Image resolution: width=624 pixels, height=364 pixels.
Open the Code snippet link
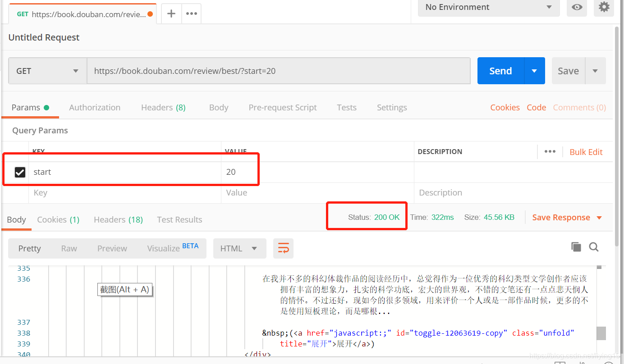[x=537, y=107]
